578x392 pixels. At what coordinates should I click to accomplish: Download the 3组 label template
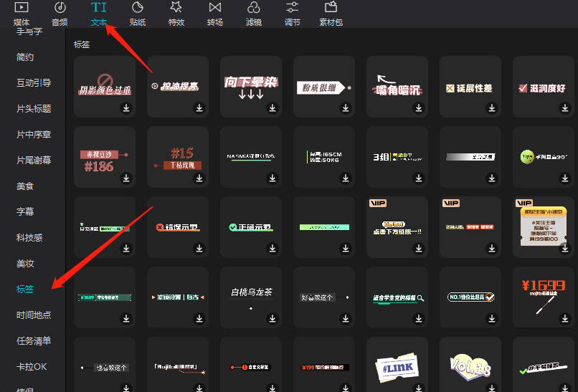point(419,178)
